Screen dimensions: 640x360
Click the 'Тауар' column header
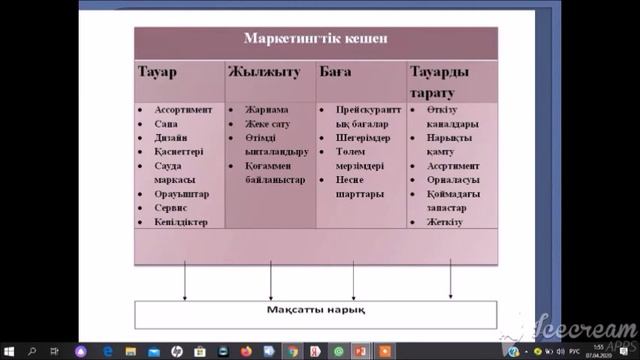click(157, 71)
